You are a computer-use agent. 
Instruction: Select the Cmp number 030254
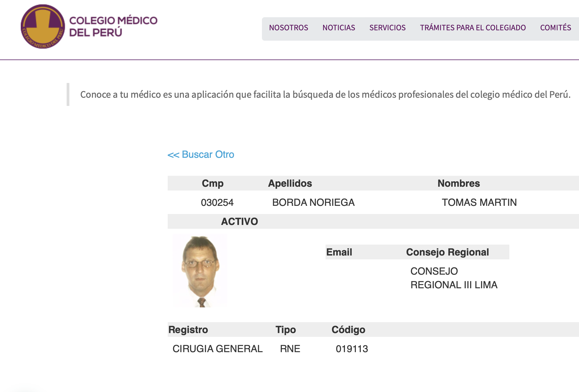click(217, 203)
